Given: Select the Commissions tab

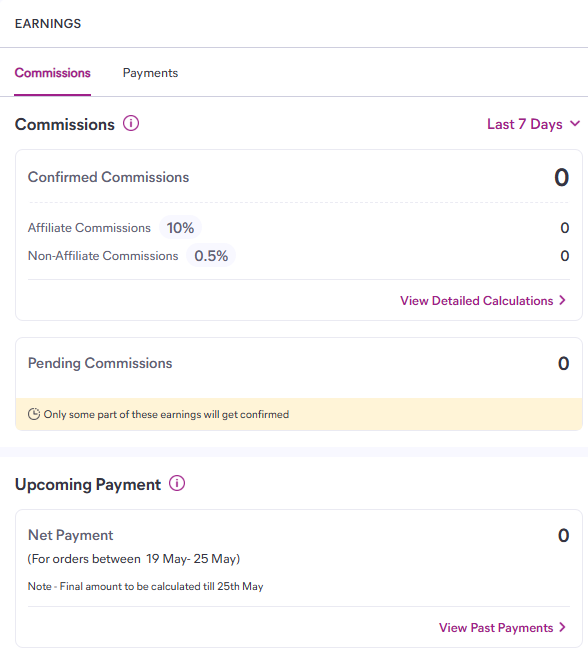Looking at the screenshot, I should [x=53, y=73].
